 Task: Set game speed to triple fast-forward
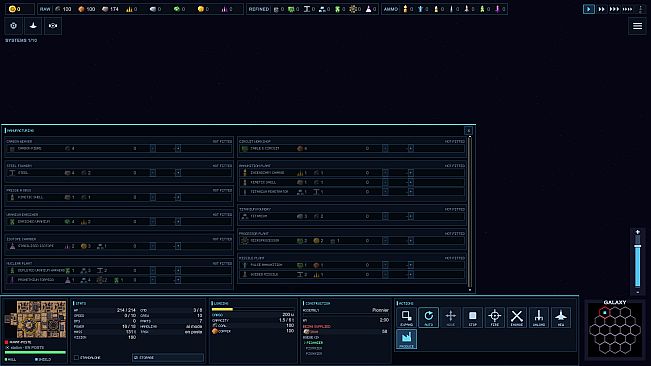point(614,9)
